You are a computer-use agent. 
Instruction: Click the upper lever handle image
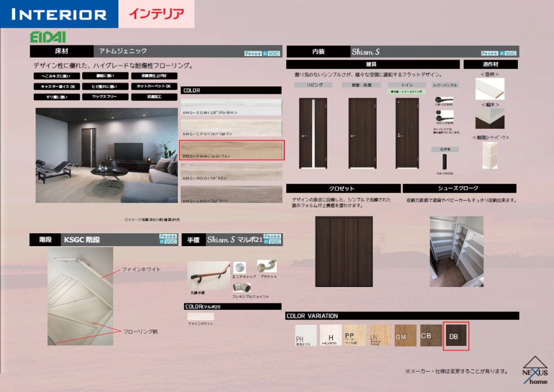[x=444, y=101]
